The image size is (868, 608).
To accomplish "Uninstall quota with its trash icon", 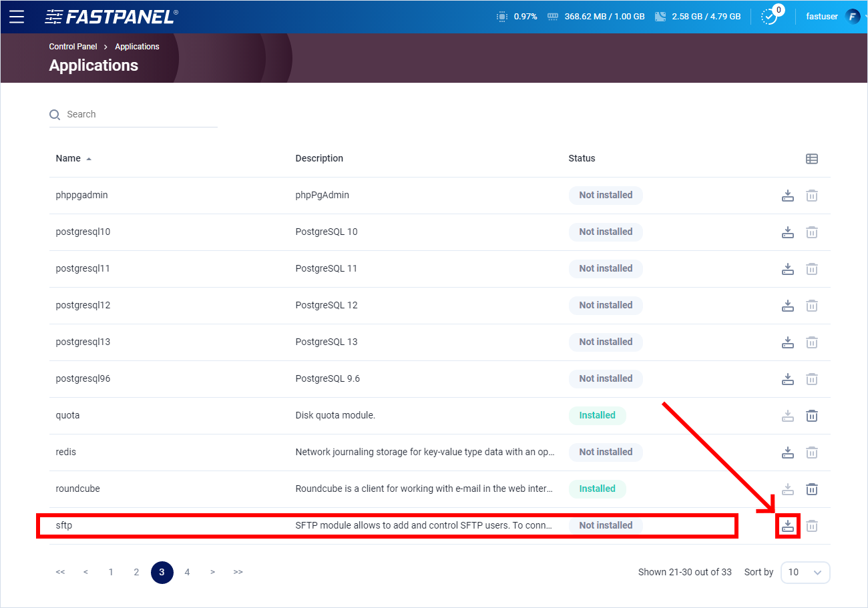I will click(812, 416).
